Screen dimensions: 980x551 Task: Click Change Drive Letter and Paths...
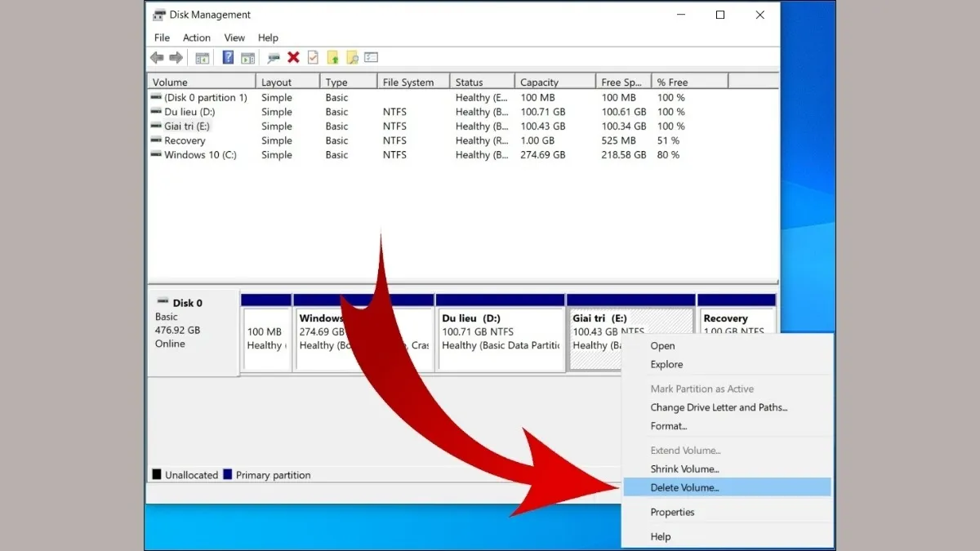(719, 407)
